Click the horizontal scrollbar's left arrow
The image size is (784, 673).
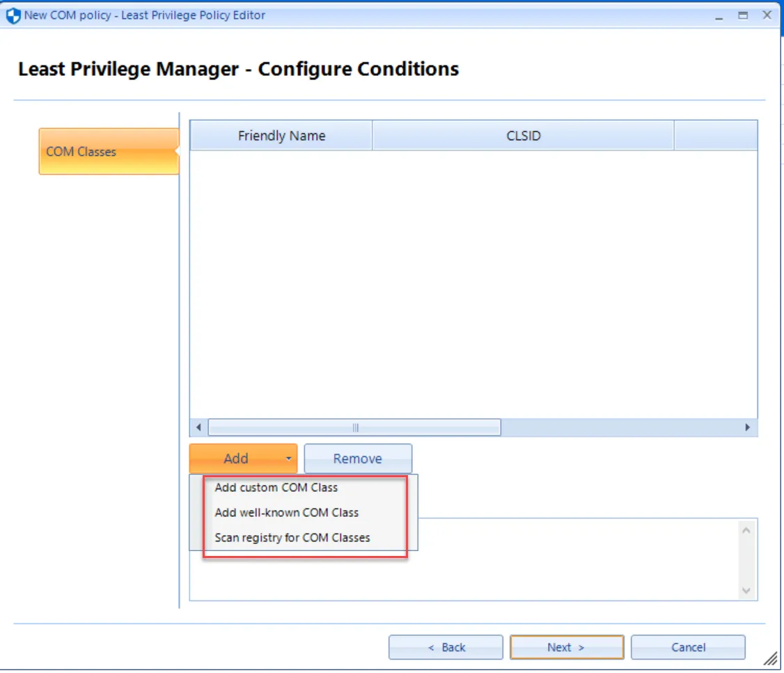(198, 427)
